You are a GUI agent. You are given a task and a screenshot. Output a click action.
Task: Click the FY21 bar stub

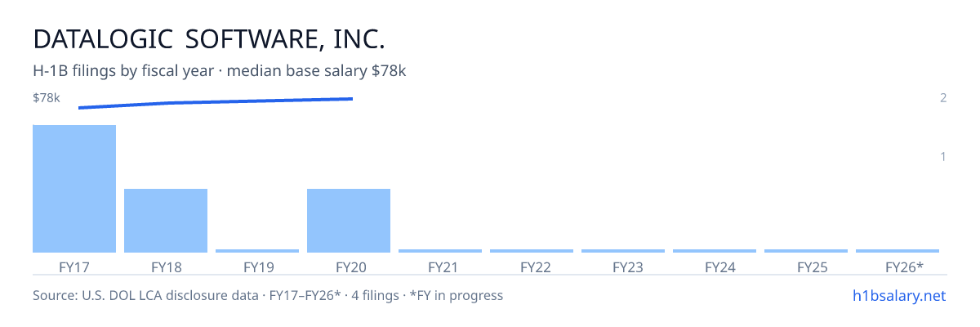[440, 251]
